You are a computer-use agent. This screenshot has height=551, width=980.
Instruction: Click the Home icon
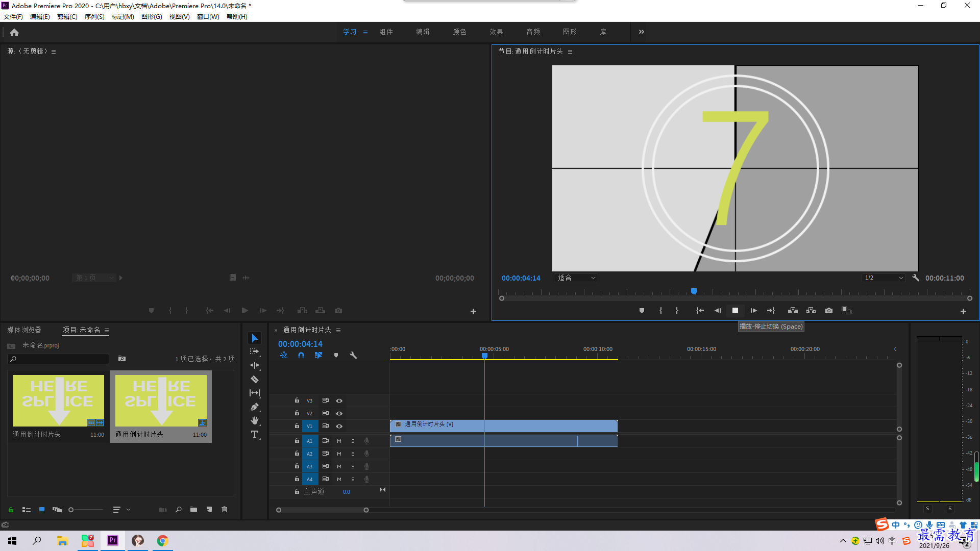(x=14, y=32)
